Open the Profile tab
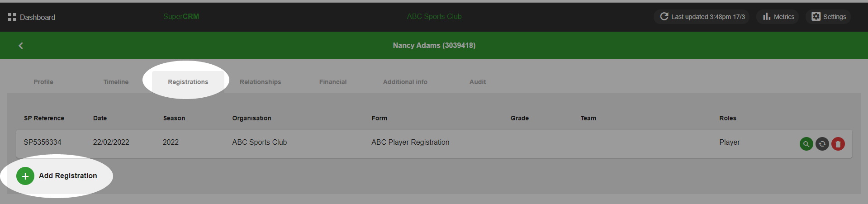This screenshot has width=868, height=204. [43, 82]
